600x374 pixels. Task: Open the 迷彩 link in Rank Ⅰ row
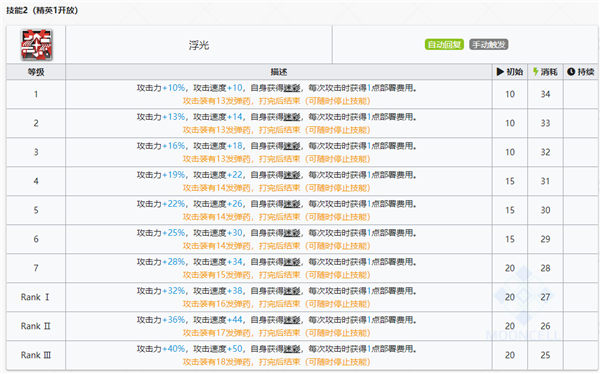tap(292, 291)
